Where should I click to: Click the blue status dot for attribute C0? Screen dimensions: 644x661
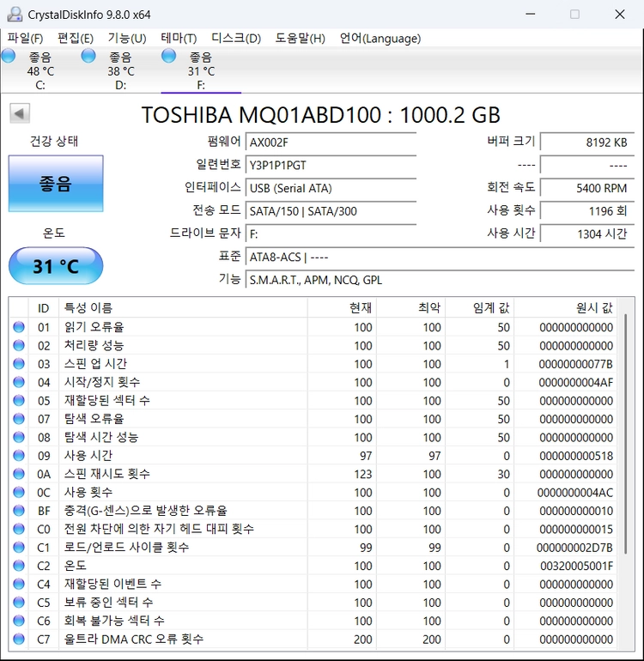point(19,529)
